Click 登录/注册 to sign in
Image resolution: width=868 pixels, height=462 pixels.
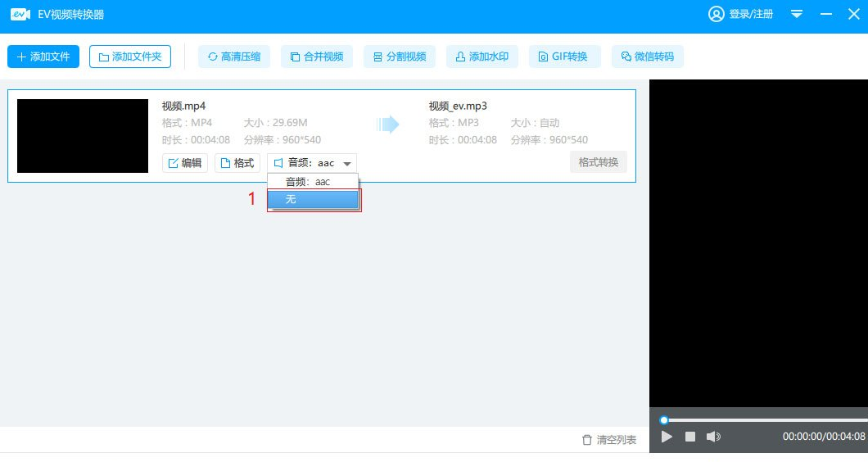click(751, 14)
